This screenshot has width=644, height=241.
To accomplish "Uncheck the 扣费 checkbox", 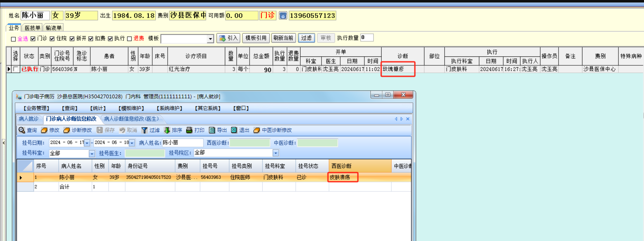I will (91, 39).
